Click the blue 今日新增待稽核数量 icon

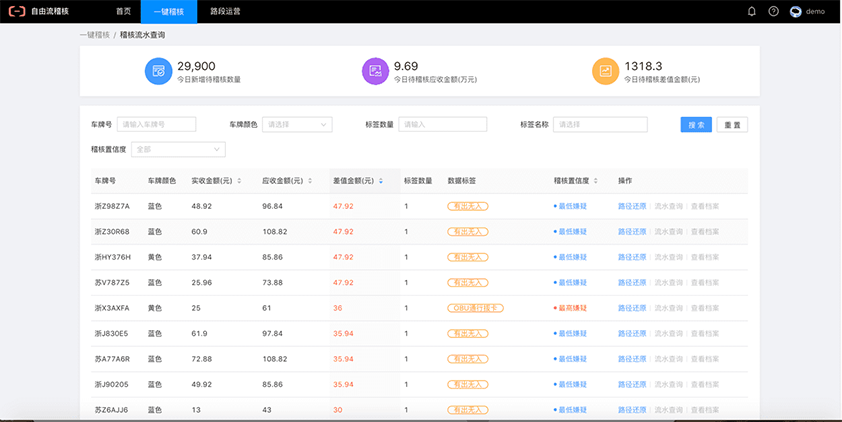pos(158,71)
